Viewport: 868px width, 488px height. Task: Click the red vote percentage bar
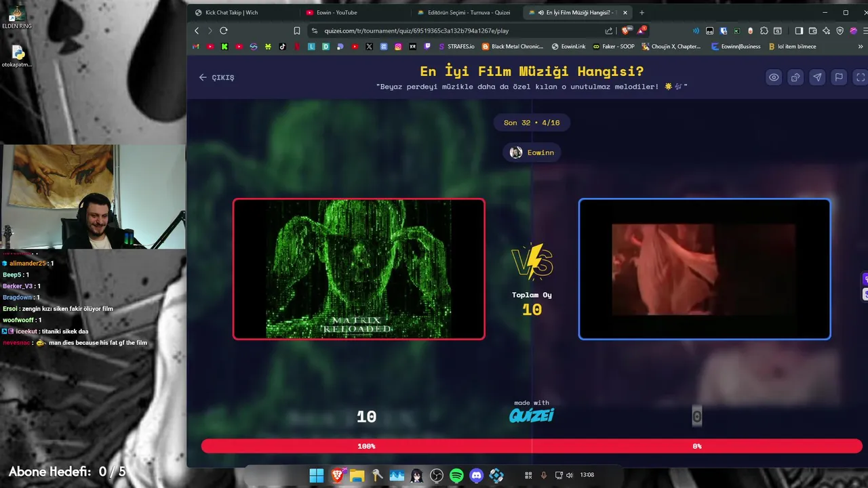pos(532,446)
